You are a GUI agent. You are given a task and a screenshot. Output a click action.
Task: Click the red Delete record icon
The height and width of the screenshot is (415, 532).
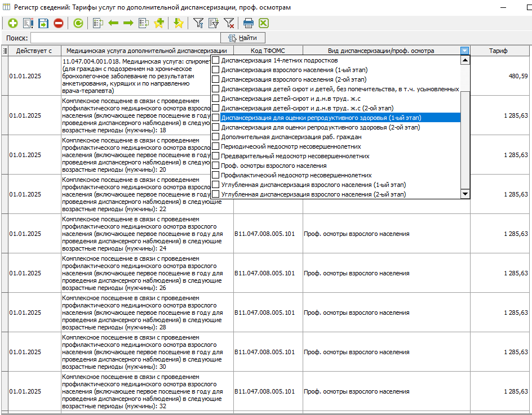(x=59, y=23)
